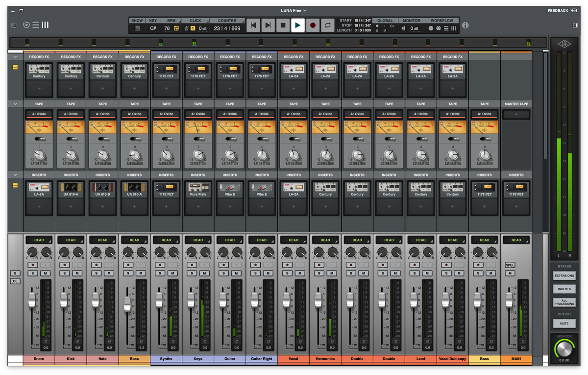The width and height of the screenshot is (588, 375).
Task: Arm recording with the red record button
Action: 313,25
